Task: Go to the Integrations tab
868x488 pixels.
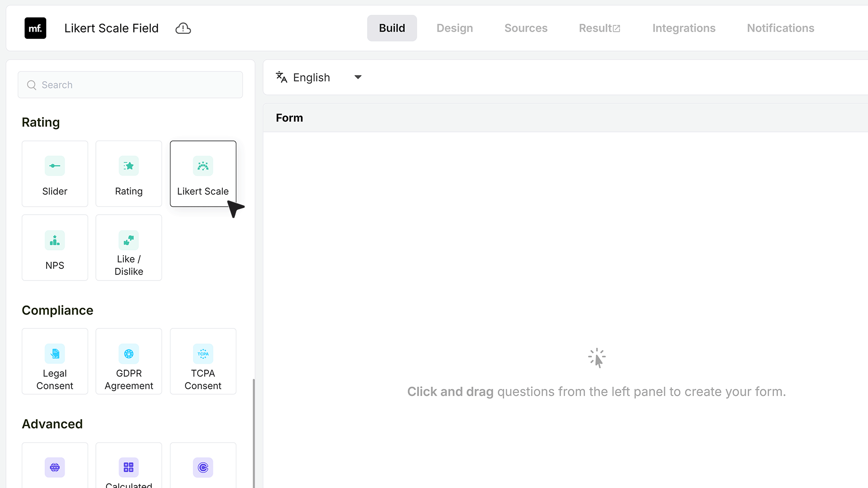Action: 684,28
